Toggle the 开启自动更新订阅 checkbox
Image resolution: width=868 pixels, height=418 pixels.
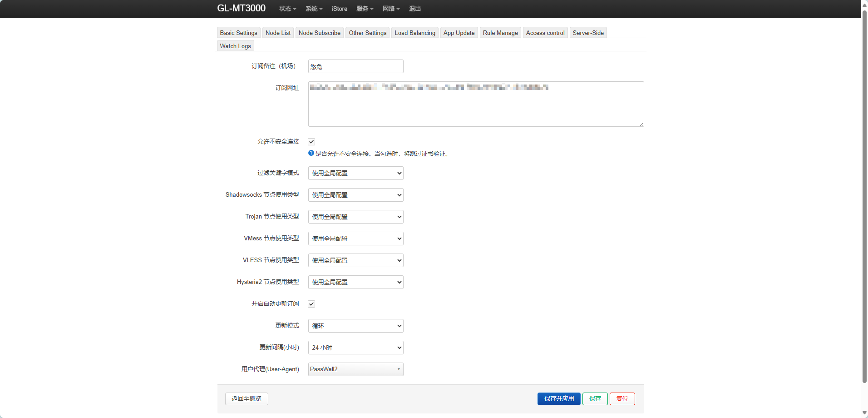coord(311,304)
